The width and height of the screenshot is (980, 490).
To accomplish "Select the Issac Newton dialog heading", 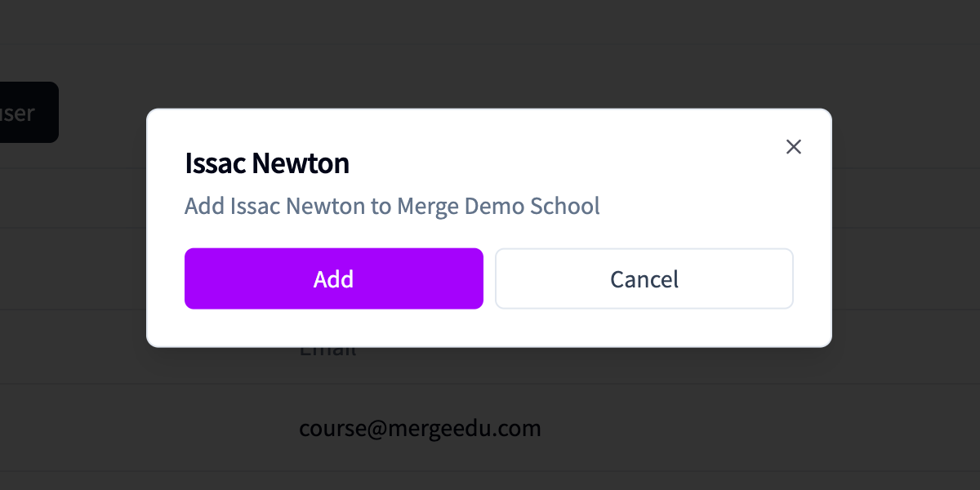I will coord(267,163).
